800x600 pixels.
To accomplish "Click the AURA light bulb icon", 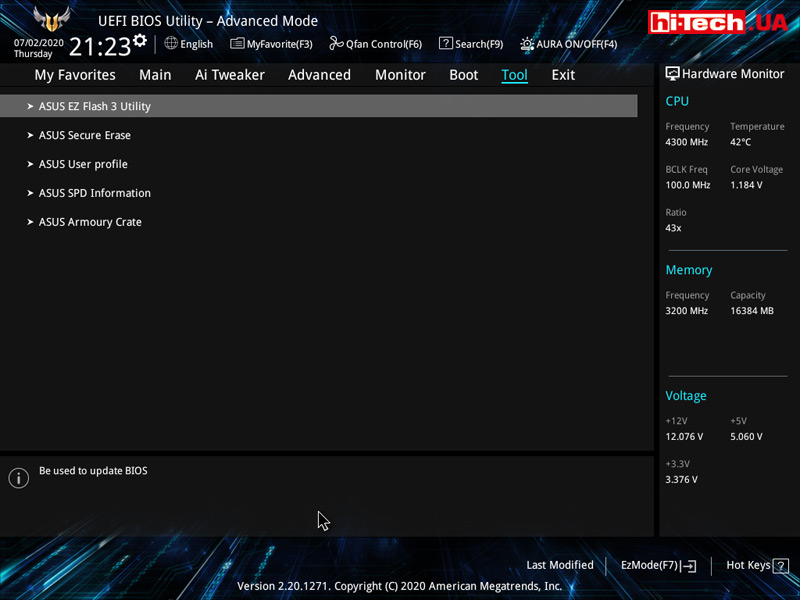I will (526, 44).
